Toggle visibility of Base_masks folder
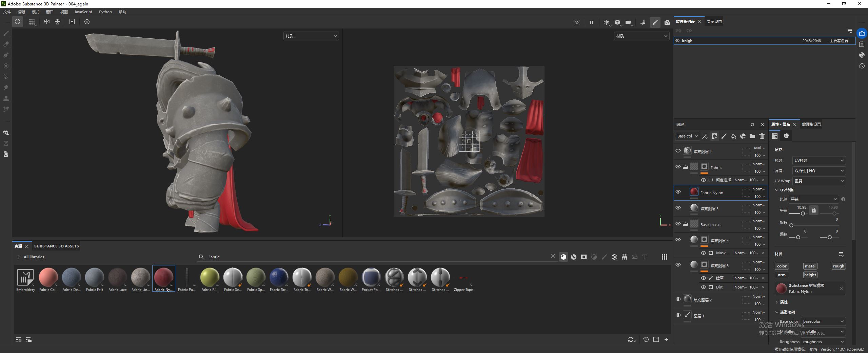Viewport: 868px width, 353px height. tap(678, 224)
